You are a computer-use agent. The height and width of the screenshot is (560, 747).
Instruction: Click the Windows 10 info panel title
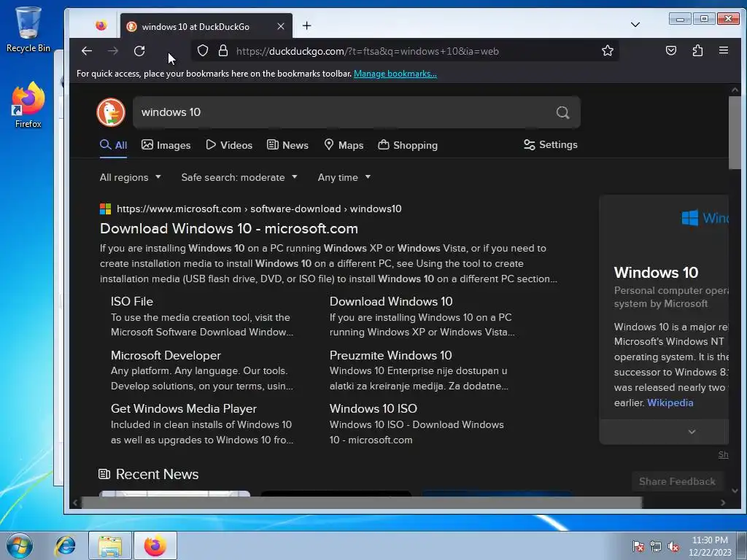(x=656, y=273)
